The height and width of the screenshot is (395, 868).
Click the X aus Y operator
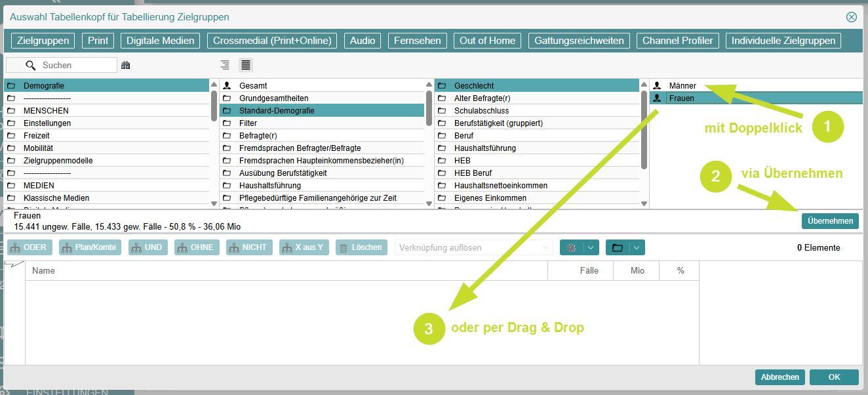coord(304,247)
